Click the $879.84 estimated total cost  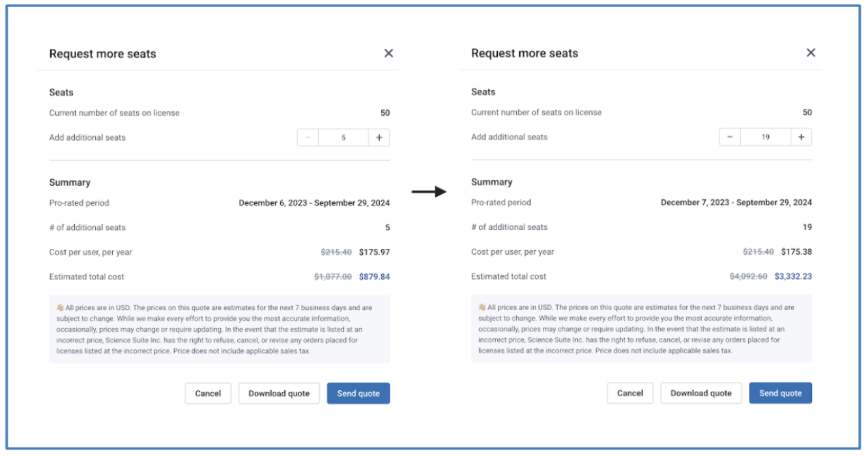pyautogui.click(x=374, y=277)
